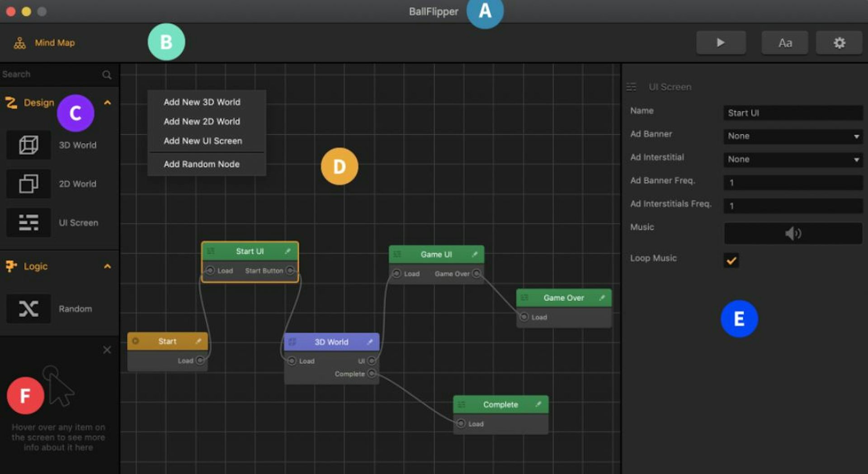Select Add Random Node menu entry

(202, 164)
